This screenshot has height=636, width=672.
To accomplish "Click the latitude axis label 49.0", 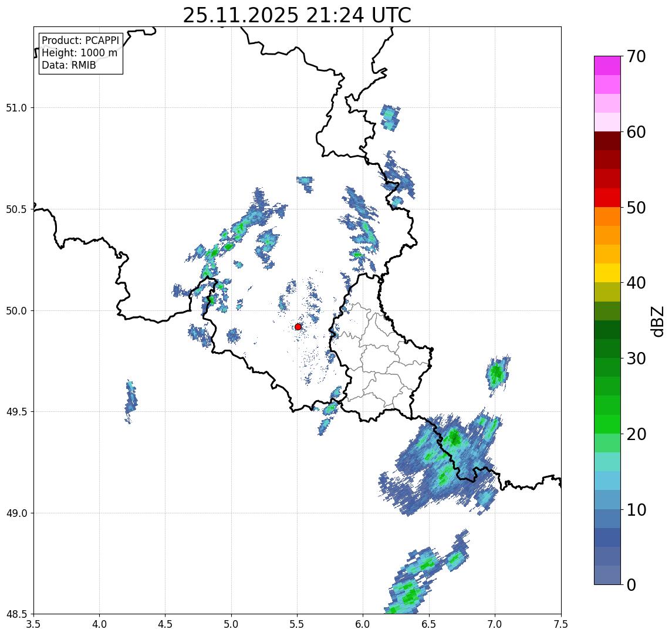I will coord(16,513).
